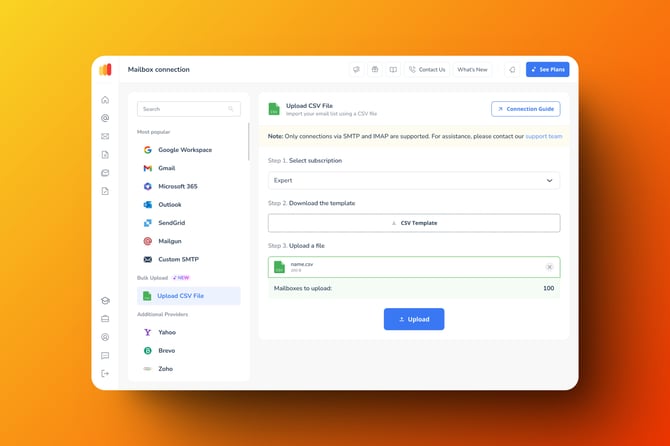
Task: Open the graduation cap academy icon
Action: (x=105, y=301)
